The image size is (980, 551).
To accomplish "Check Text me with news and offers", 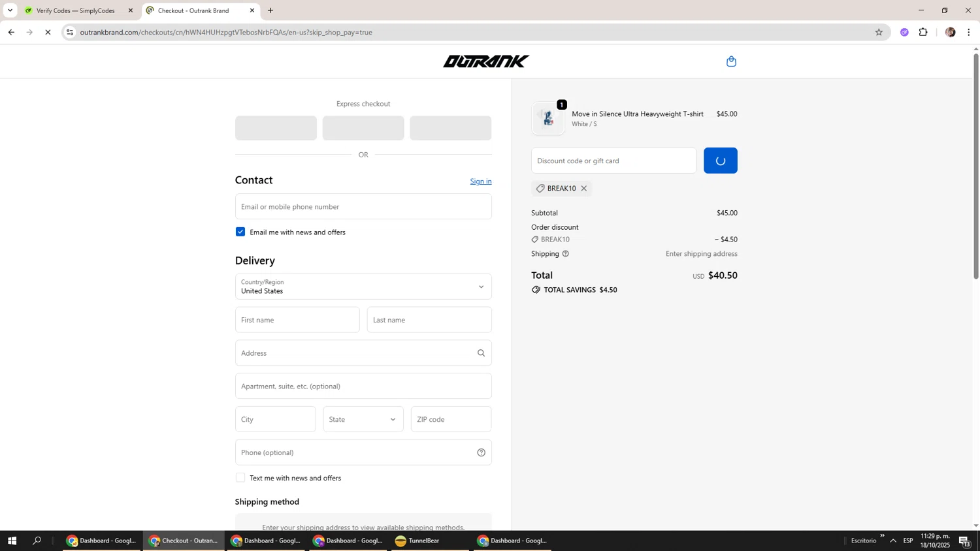I will (x=240, y=478).
